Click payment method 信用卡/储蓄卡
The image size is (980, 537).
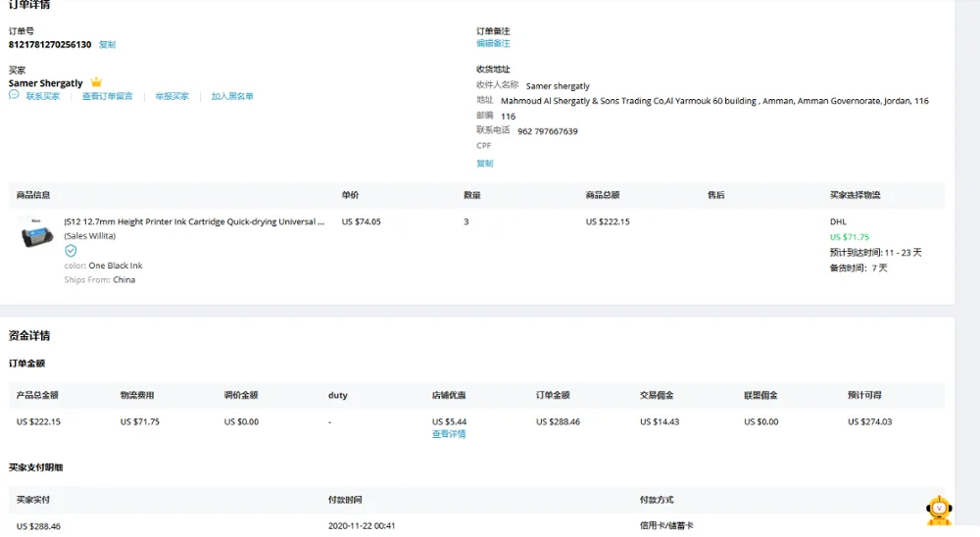(x=666, y=526)
